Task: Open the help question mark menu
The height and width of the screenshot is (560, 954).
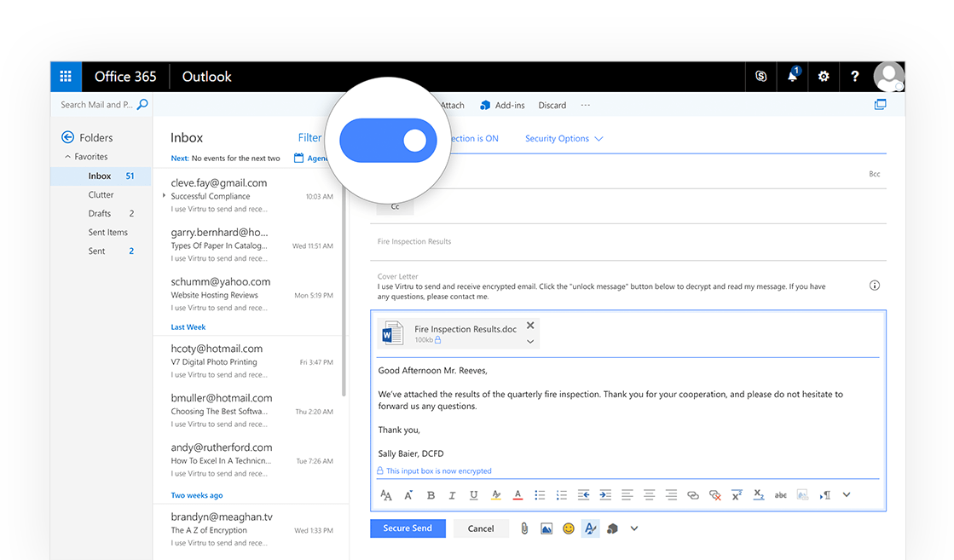Action: click(x=855, y=77)
